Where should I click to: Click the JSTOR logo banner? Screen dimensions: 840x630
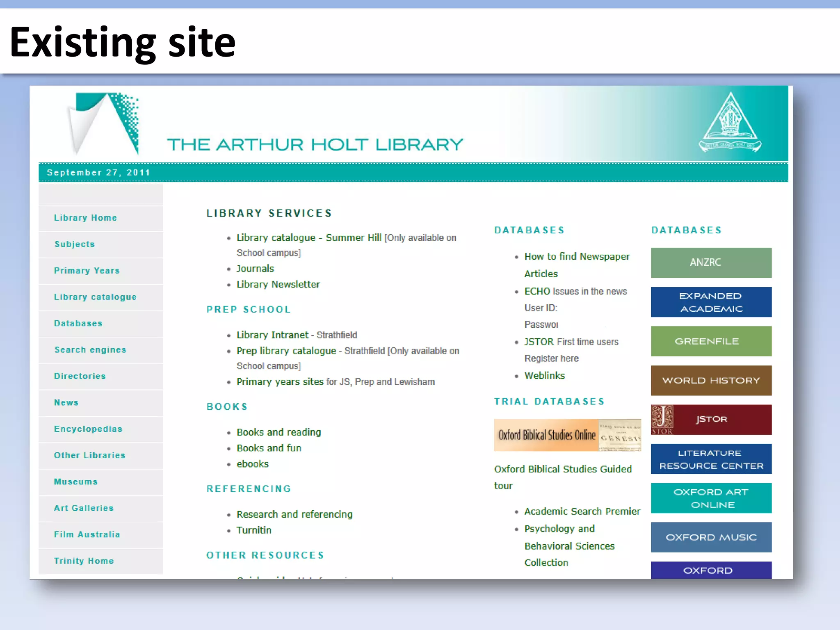[711, 420]
